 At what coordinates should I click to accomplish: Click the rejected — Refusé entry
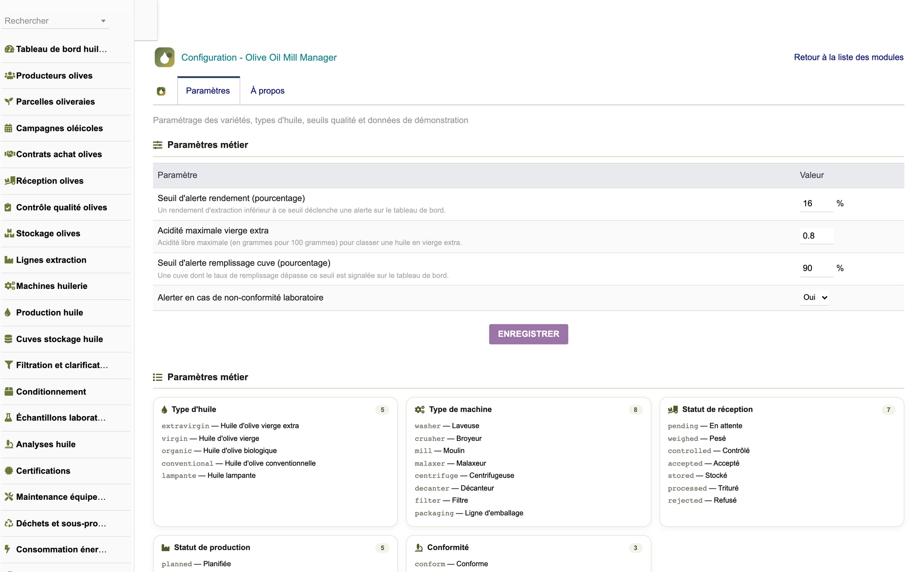[x=702, y=500]
